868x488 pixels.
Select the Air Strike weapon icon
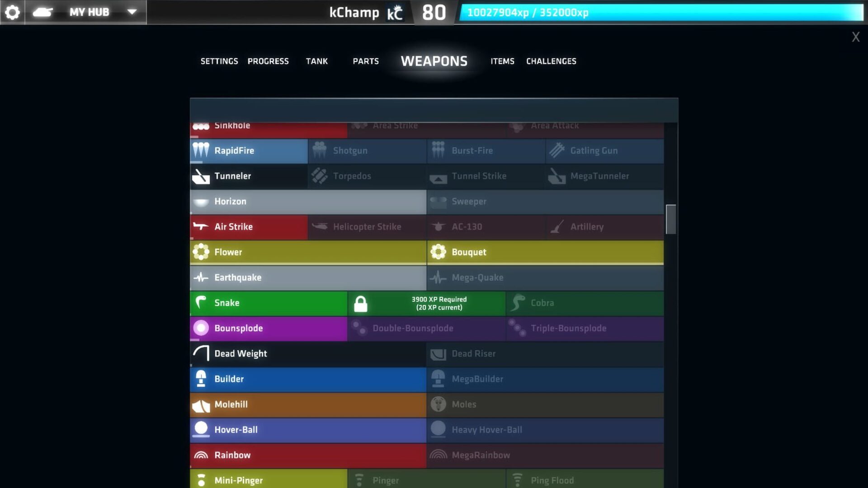[201, 226]
